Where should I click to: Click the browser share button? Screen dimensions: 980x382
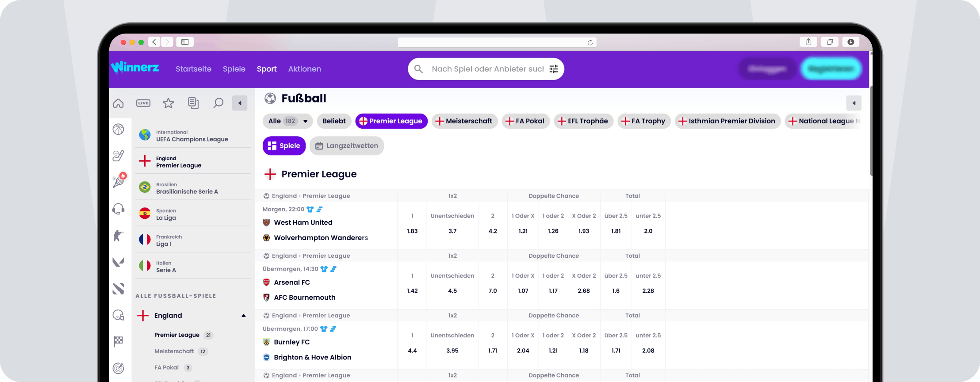click(808, 42)
